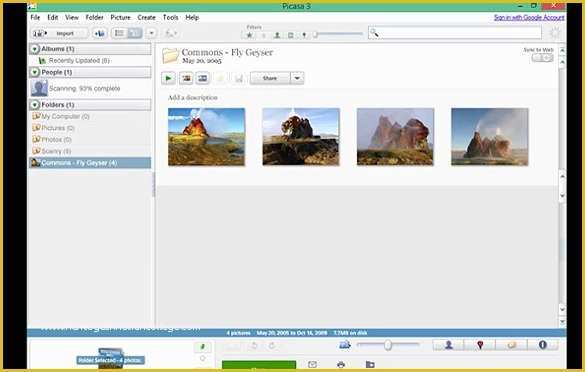Click the Email envelope icon
This screenshot has height=372, width=585.
[x=313, y=364]
